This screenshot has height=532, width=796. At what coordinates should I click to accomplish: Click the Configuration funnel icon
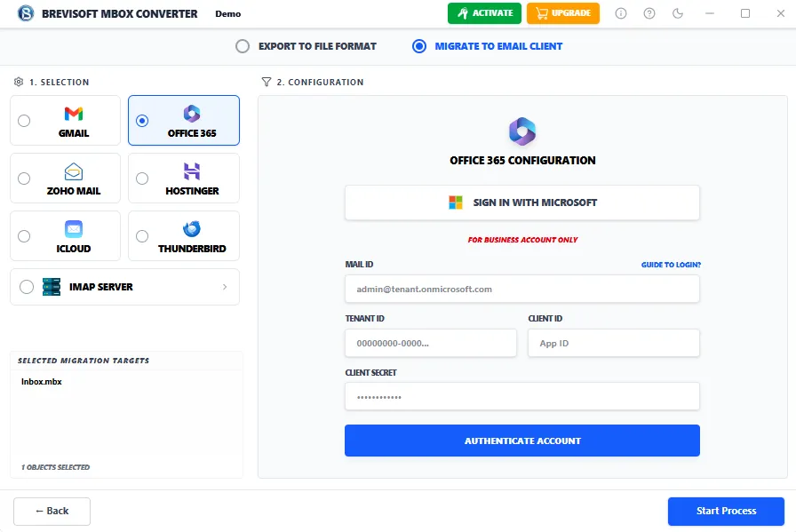point(266,82)
